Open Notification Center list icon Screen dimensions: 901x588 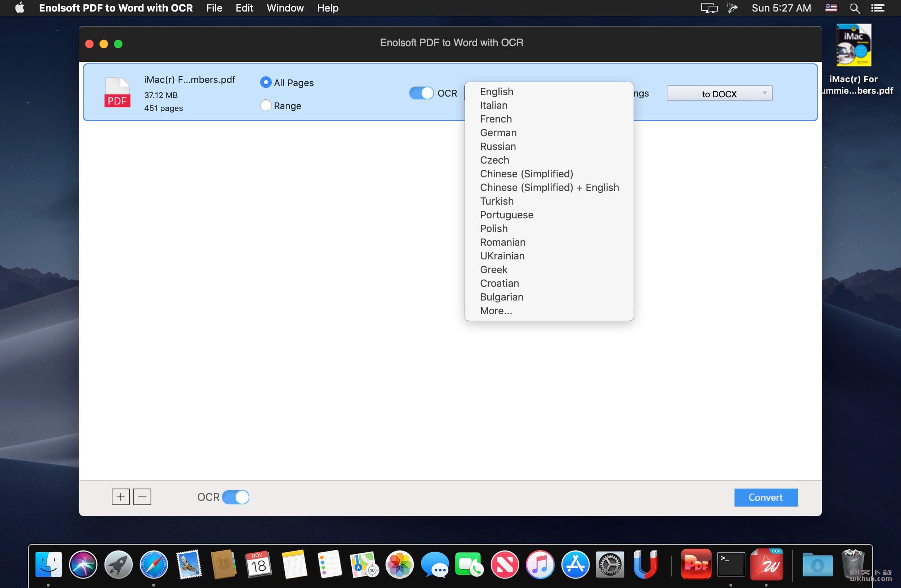pyautogui.click(x=878, y=8)
